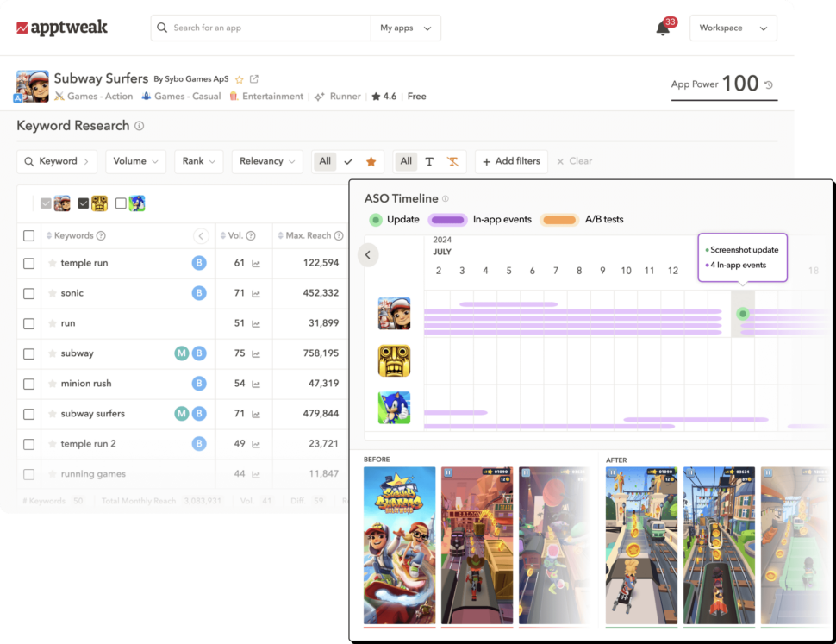Image resolution: width=836 pixels, height=644 pixels.
Task: Click Sonic app icon in ASO Timeline
Action: pyautogui.click(x=394, y=408)
